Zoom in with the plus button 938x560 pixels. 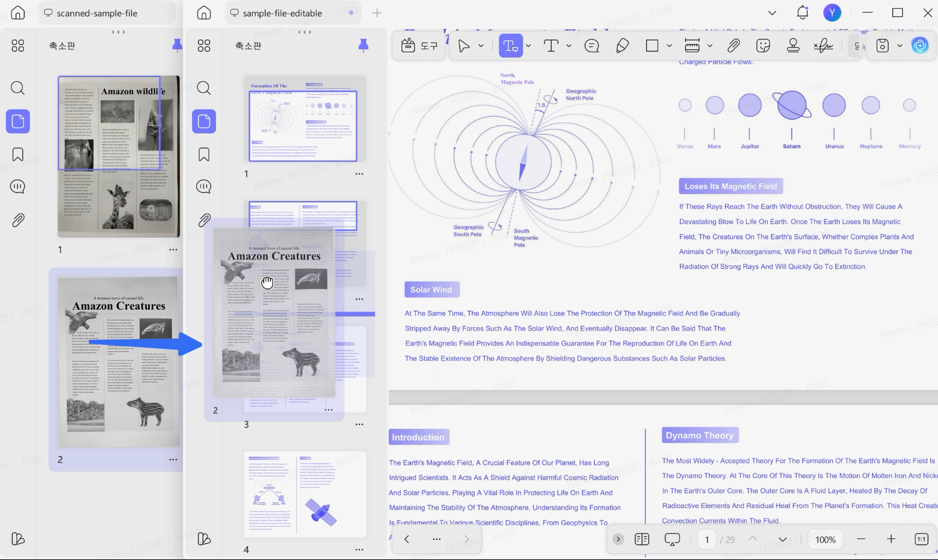891,539
